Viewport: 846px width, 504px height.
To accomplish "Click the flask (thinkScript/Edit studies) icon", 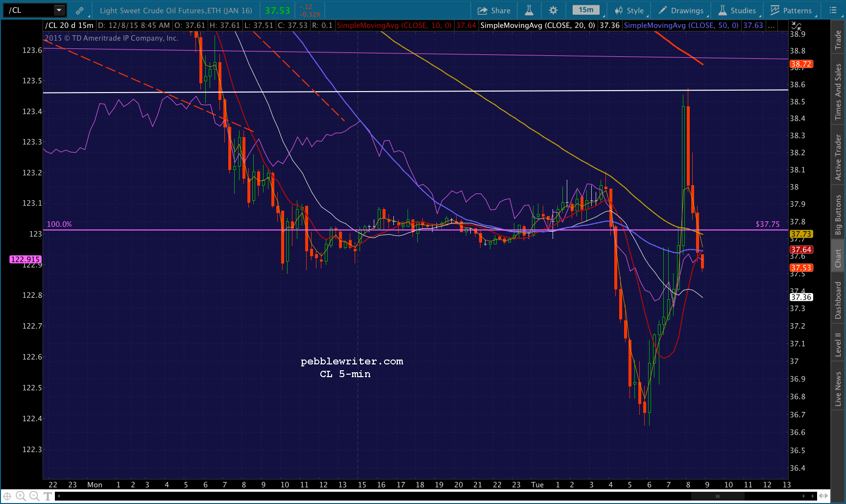I will [x=529, y=10].
